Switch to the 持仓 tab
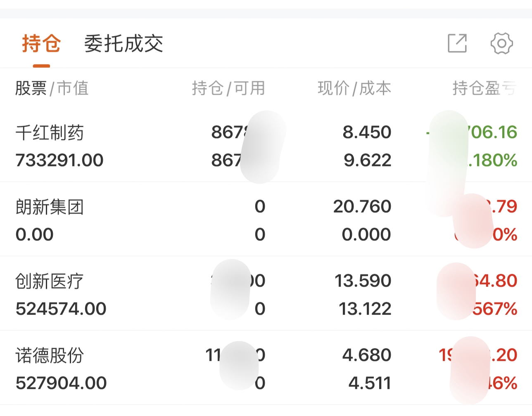 41,44
